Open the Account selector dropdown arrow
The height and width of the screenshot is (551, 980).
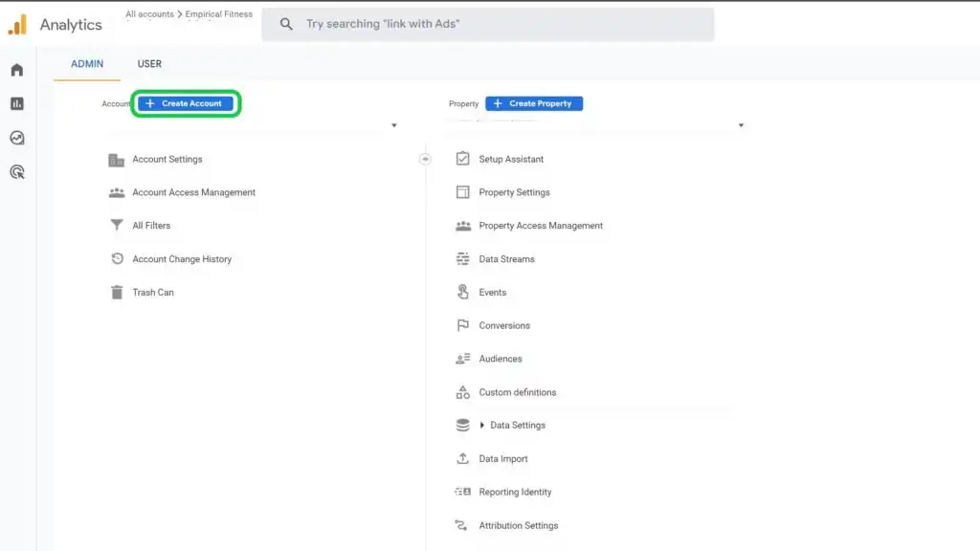(394, 125)
